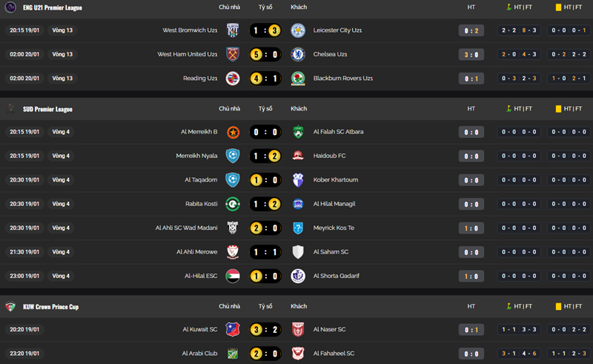Click the West Ham United U21 crest
The image size is (593, 364).
click(233, 54)
